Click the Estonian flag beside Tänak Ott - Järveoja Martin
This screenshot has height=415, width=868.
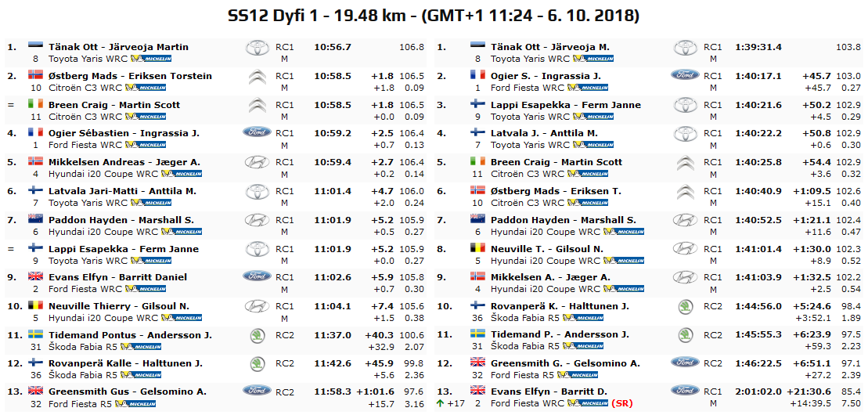pyautogui.click(x=35, y=47)
